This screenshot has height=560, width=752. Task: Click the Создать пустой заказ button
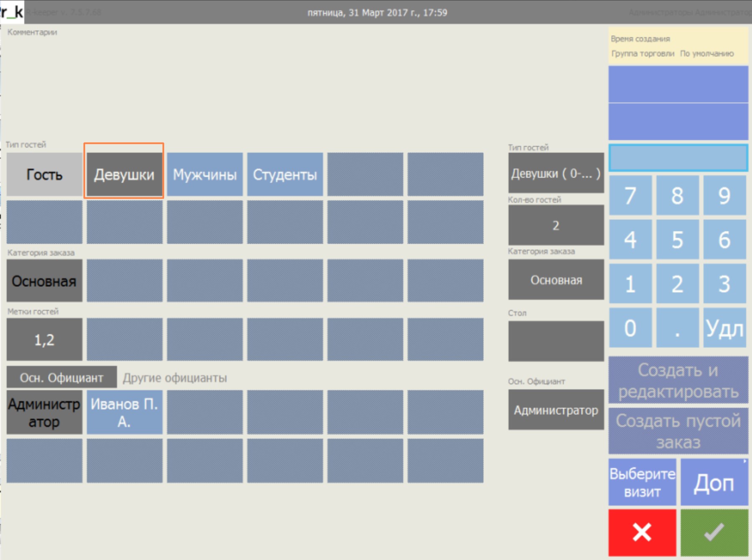click(x=678, y=431)
